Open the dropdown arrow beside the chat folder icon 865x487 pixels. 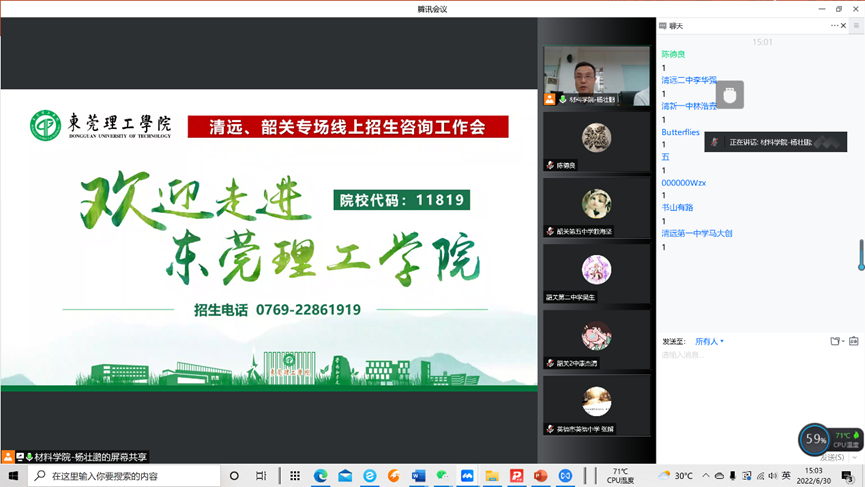[x=842, y=341]
